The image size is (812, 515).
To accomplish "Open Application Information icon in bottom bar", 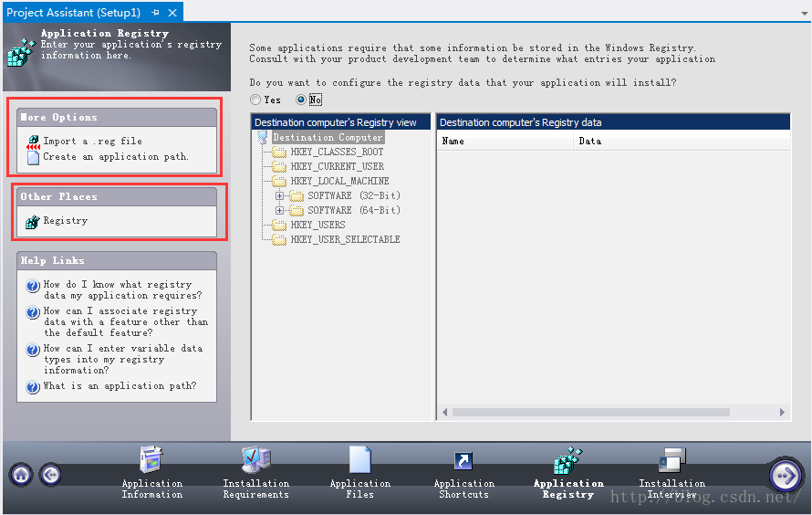I will [151, 459].
